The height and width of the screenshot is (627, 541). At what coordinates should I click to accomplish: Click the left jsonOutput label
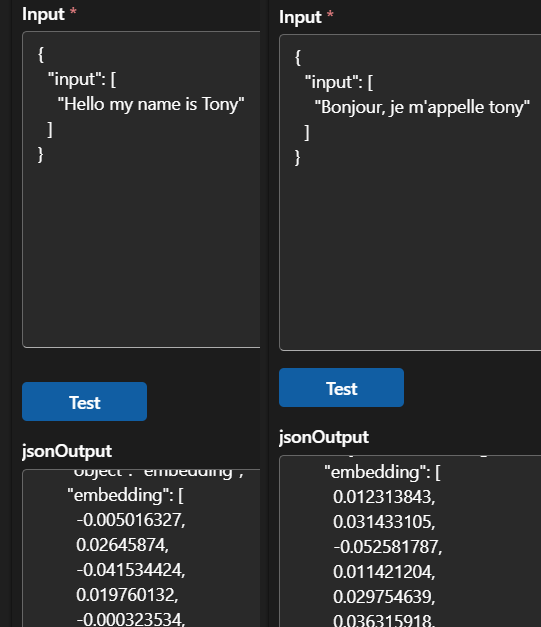click(67, 451)
